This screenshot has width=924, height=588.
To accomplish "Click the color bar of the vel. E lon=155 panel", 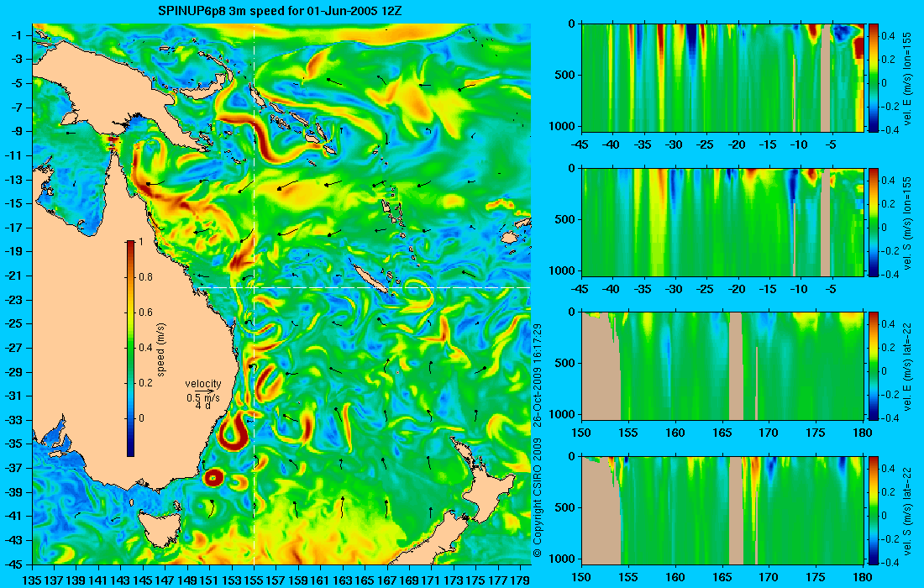I will [x=874, y=78].
